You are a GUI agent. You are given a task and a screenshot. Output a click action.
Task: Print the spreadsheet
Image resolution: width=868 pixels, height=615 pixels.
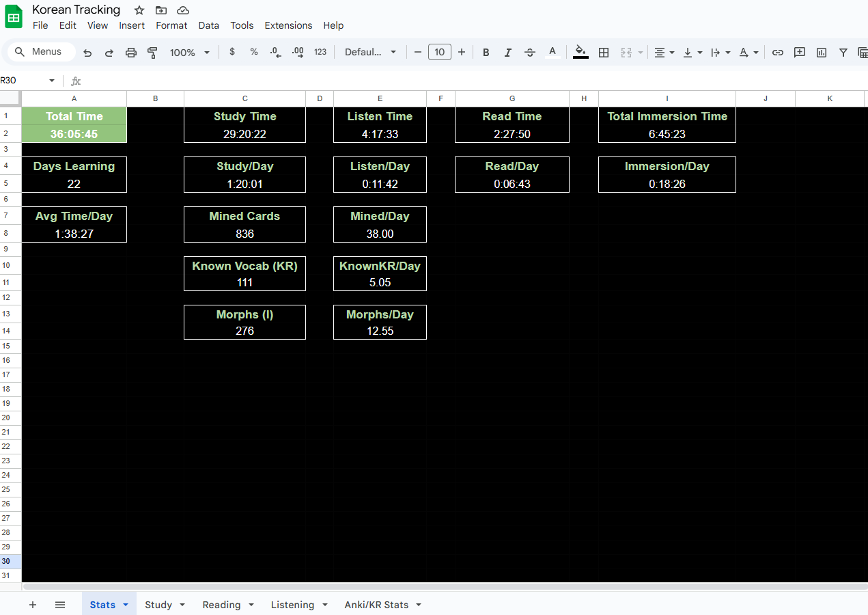[131, 53]
